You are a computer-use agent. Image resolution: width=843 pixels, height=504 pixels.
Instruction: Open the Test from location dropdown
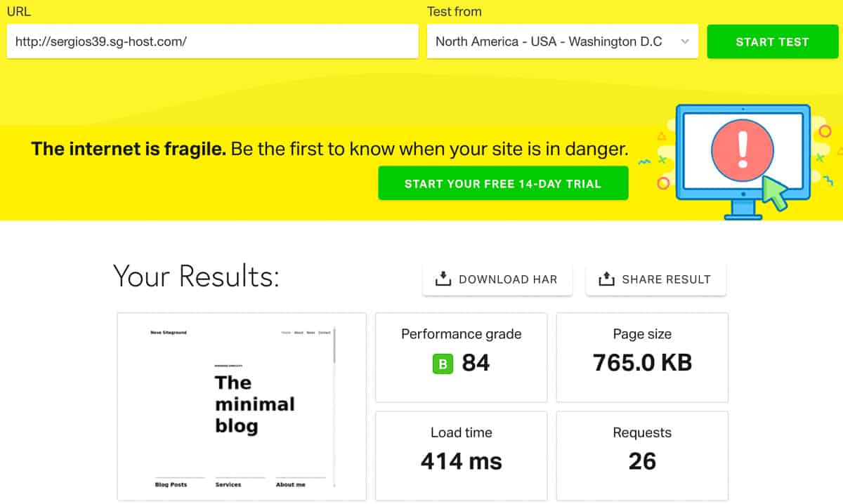click(x=555, y=41)
